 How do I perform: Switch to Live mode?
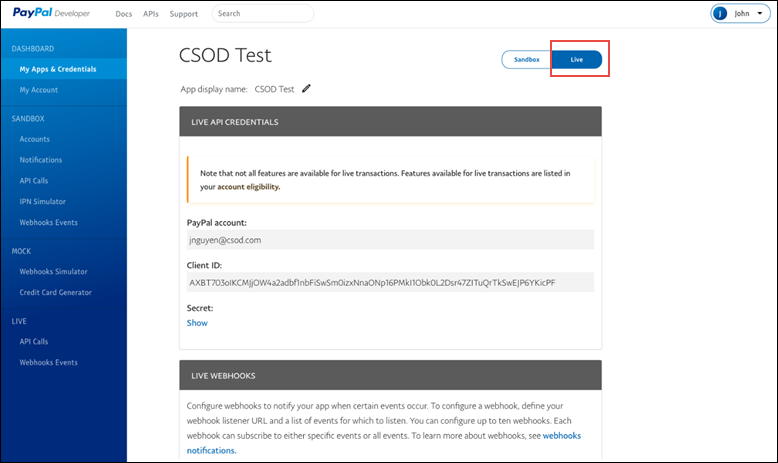577,60
